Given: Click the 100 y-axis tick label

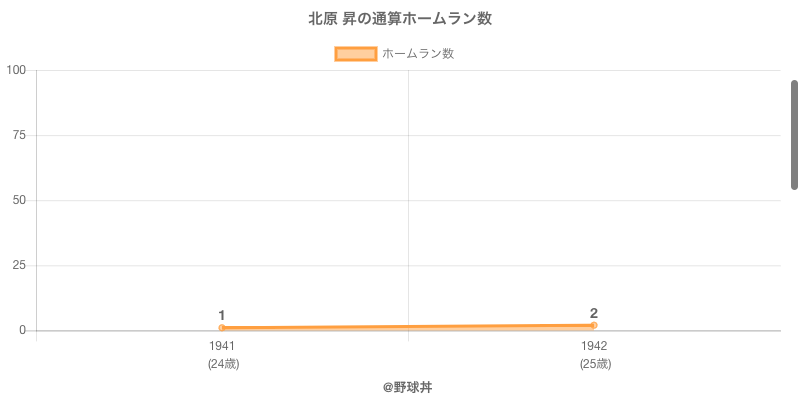Looking at the screenshot, I should [16, 70].
